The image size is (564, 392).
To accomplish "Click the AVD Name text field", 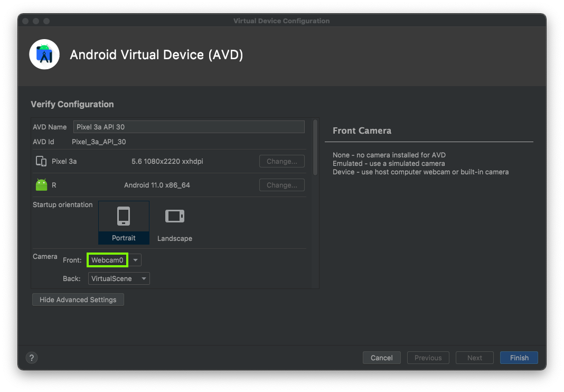I will coord(189,127).
